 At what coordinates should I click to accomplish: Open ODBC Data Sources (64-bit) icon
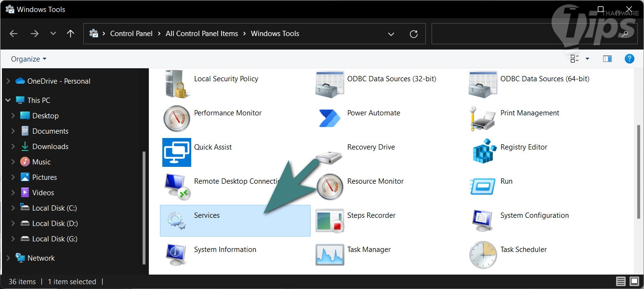483,84
